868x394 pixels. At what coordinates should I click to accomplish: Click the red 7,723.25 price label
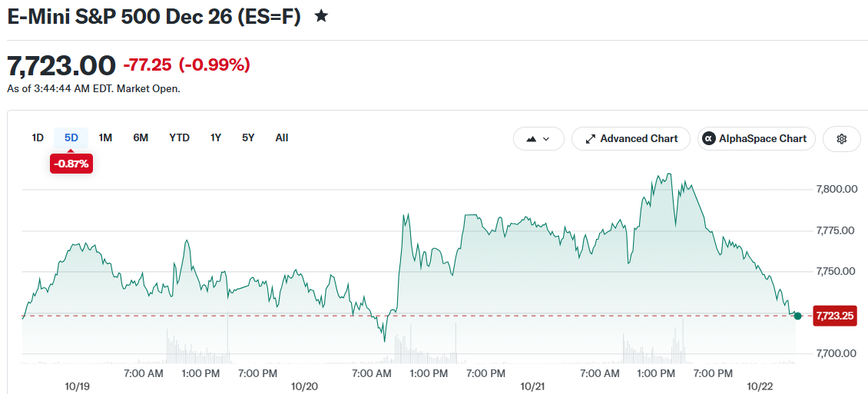click(836, 316)
